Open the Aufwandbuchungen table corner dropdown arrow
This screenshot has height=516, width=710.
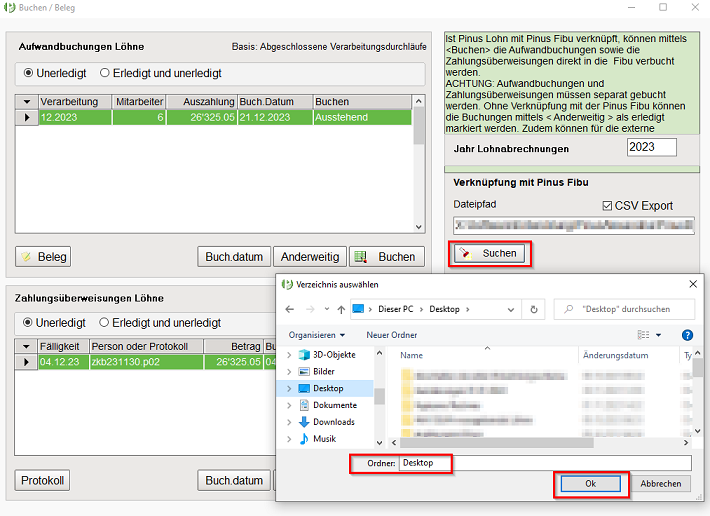pos(27,102)
